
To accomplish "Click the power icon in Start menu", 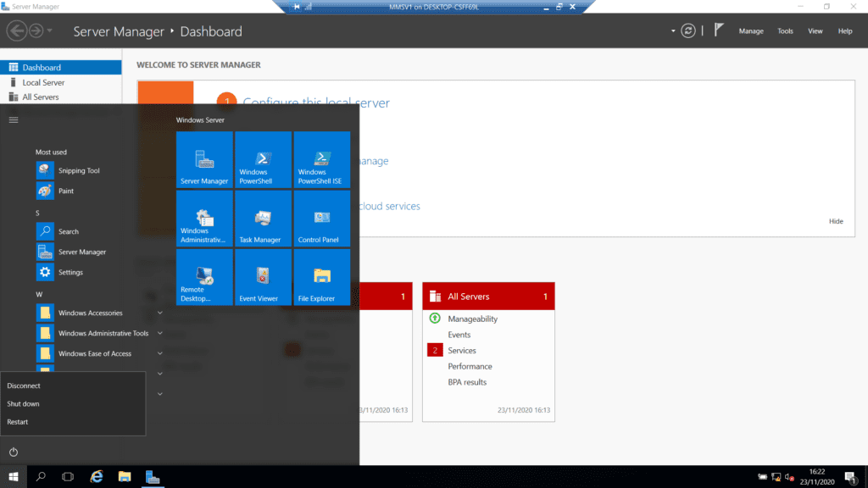I will pos(14,452).
